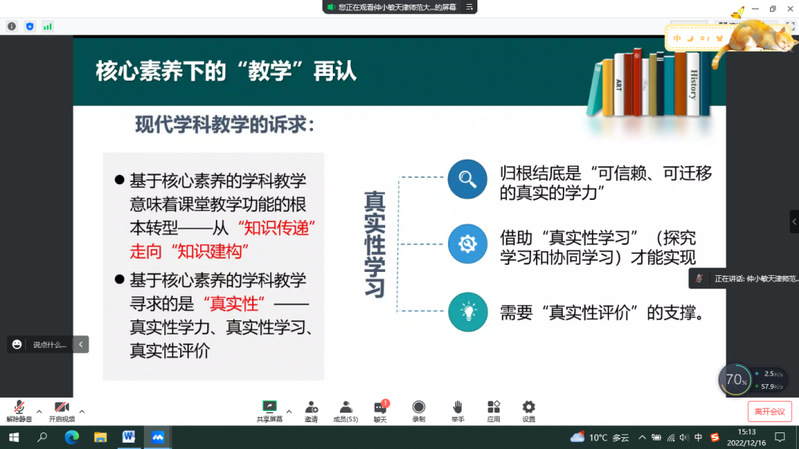The image size is (799, 449).
Task: Start 录制 recording the meeting
Action: click(x=419, y=410)
